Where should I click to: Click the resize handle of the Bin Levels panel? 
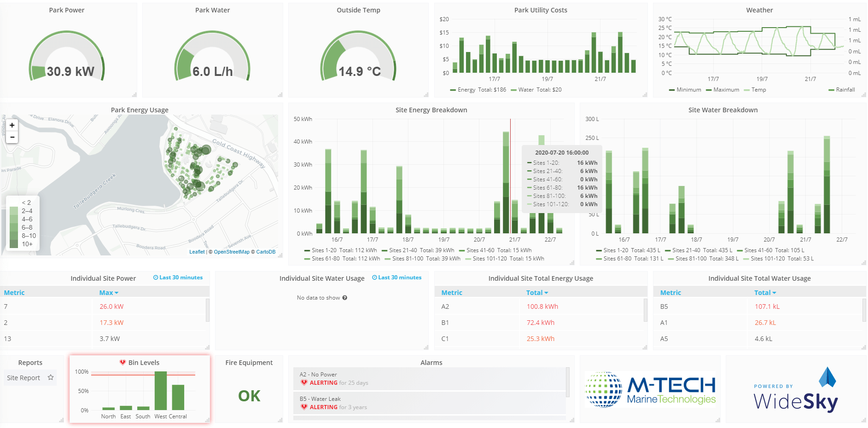pyautogui.click(x=207, y=420)
